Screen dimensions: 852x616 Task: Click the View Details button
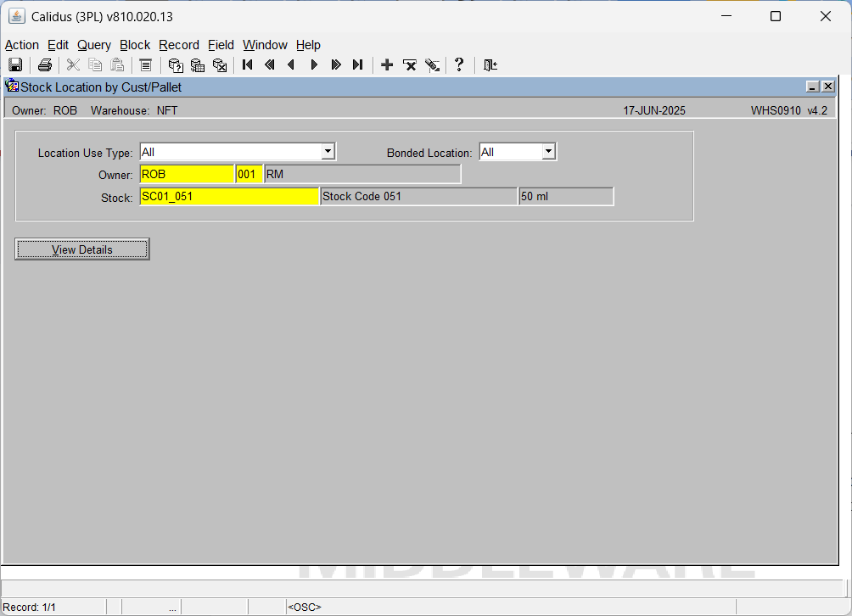[x=82, y=249]
